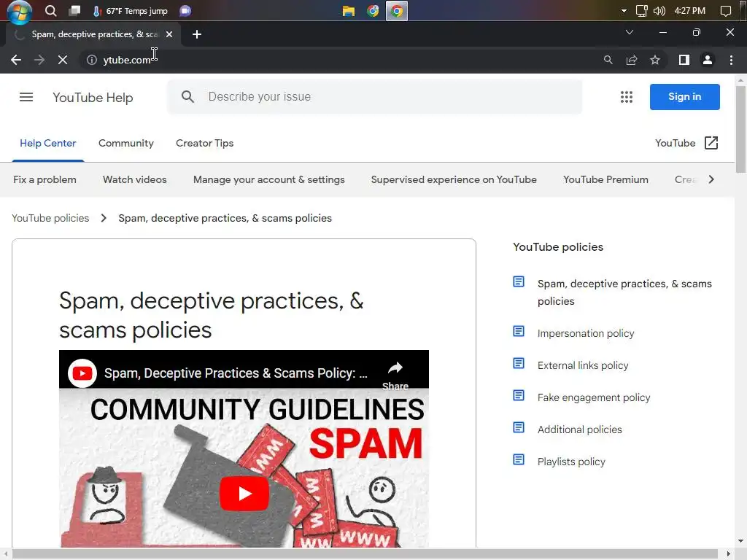
Task: Bookmark this page with star
Action: tap(655, 60)
